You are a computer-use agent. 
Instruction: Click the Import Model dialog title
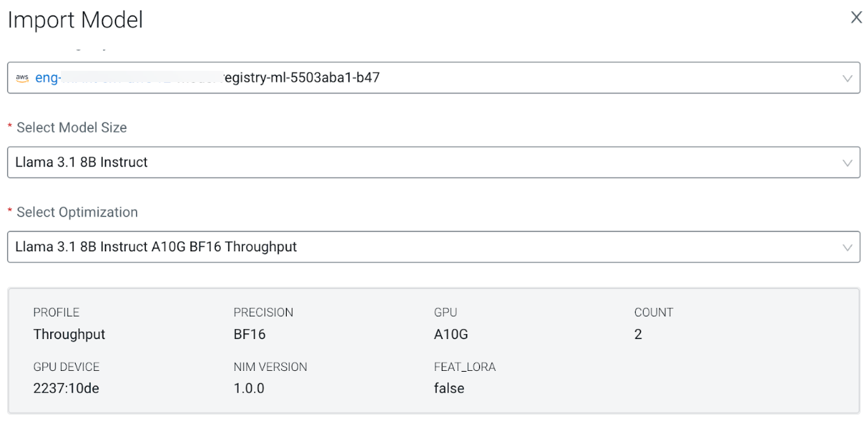click(x=75, y=20)
